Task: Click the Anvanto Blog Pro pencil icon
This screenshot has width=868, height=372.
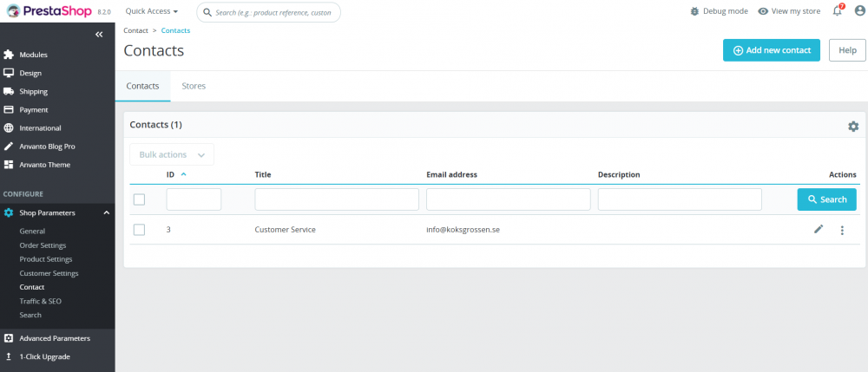Action: tap(9, 147)
